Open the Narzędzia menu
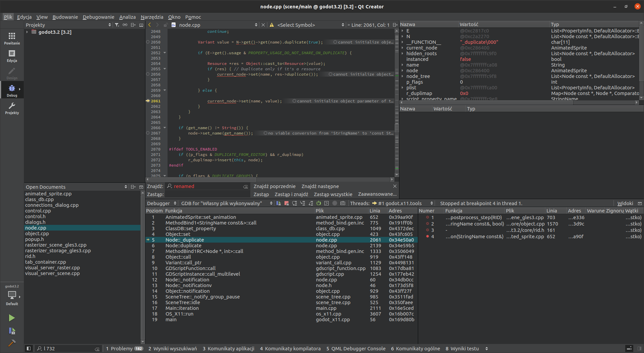 click(152, 17)
